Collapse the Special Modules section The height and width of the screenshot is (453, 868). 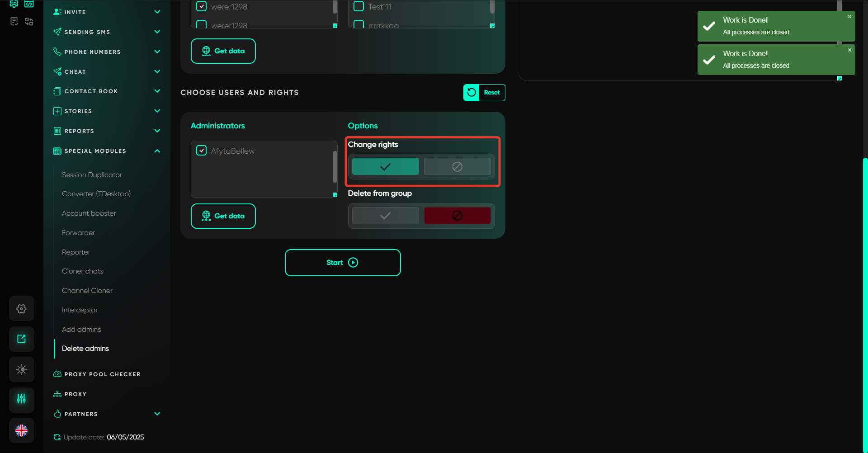point(157,151)
